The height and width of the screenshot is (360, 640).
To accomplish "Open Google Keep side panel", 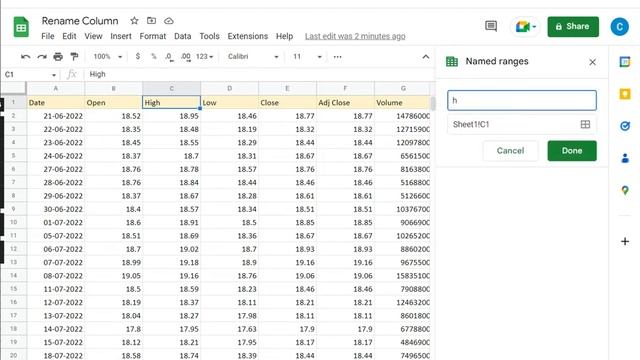I will click(624, 94).
